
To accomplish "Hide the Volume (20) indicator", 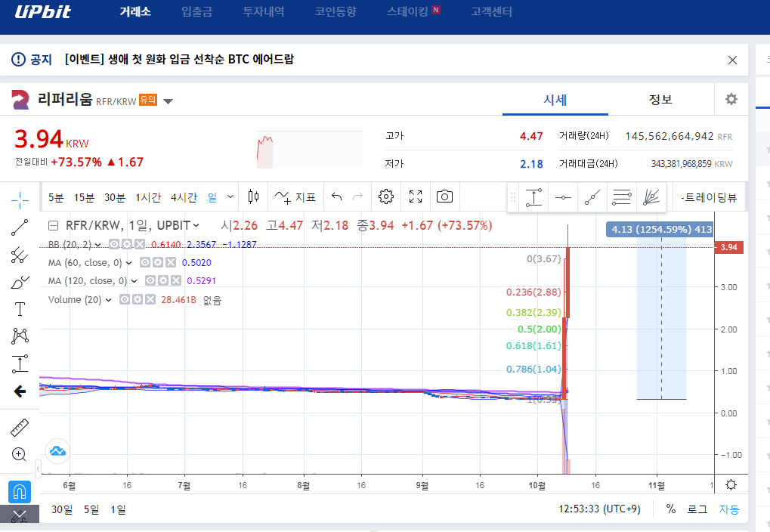I will coord(125,299).
